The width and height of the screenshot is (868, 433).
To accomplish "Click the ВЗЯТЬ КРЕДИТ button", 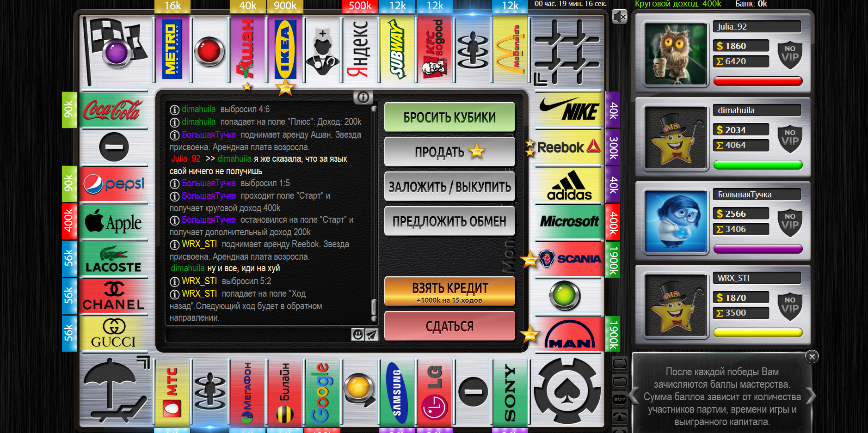I will click(x=449, y=292).
